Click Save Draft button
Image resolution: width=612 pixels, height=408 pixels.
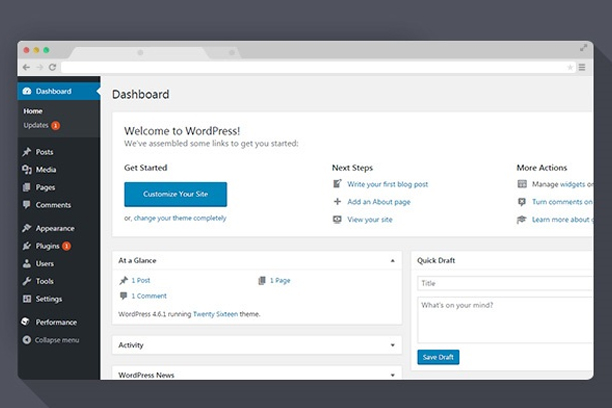click(438, 357)
